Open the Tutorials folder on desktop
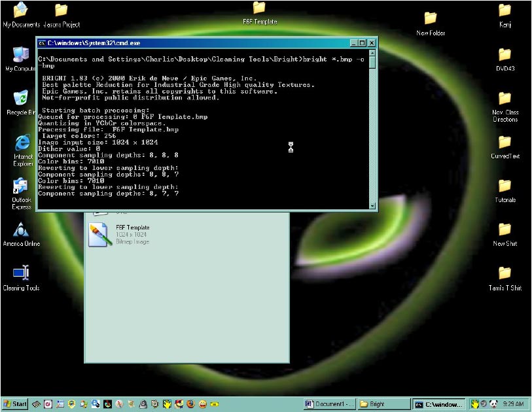Screen dimensions: 532x412 pos(505,186)
